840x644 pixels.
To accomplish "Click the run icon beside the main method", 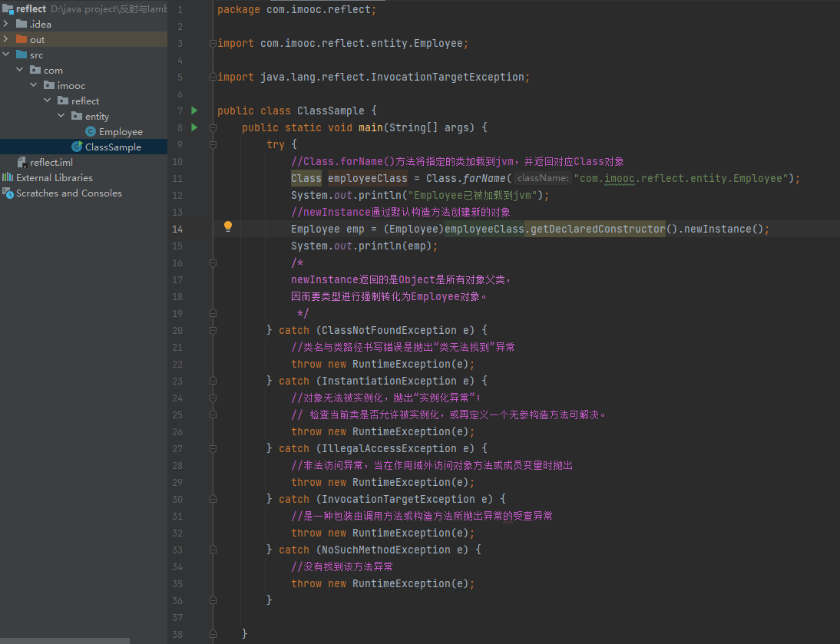I will [x=194, y=127].
